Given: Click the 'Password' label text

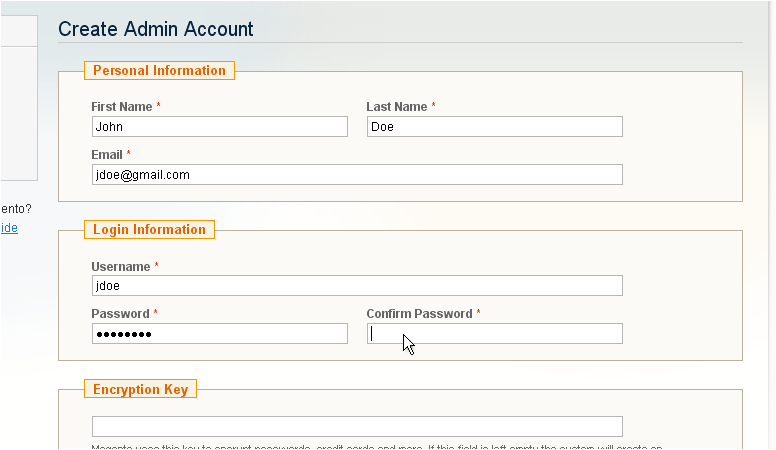Looking at the screenshot, I should point(119,314).
